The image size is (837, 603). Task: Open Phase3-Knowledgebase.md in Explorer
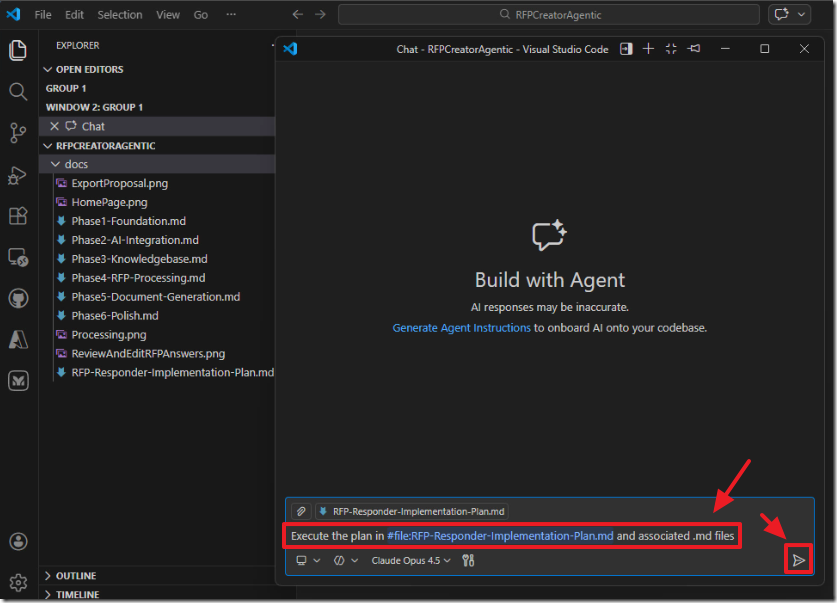[139, 259]
